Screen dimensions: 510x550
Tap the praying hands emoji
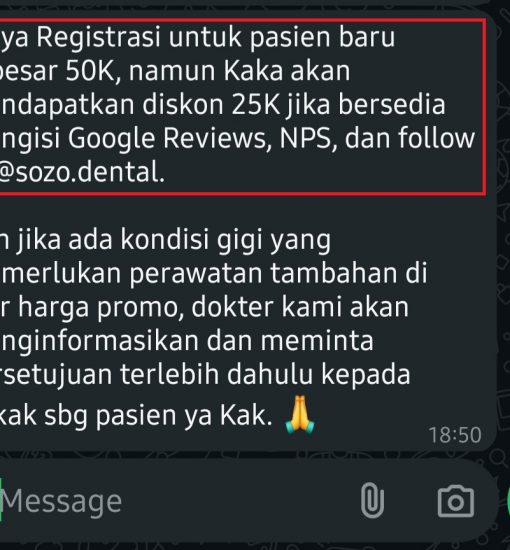(x=300, y=415)
